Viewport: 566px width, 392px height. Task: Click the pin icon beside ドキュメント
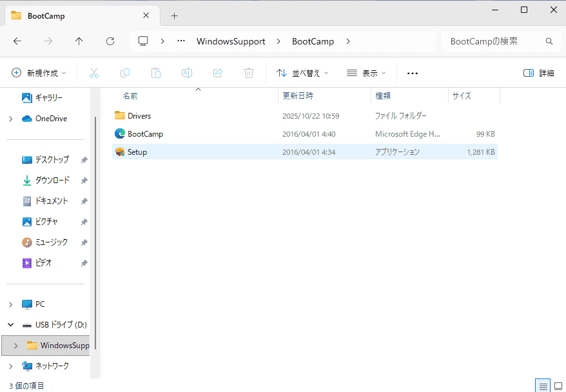[x=84, y=201]
